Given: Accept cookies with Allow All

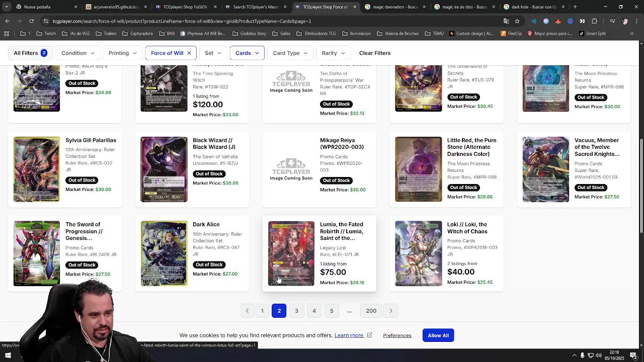Looking at the screenshot, I should click(x=438, y=335).
